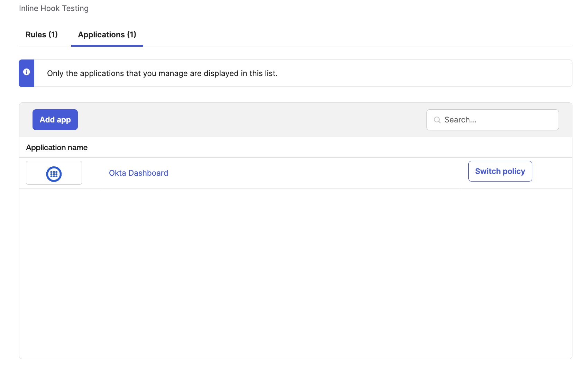This screenshot has height=368, width=588.
Task: Select the Okta Dashboard row
Action: pos(277,173)
